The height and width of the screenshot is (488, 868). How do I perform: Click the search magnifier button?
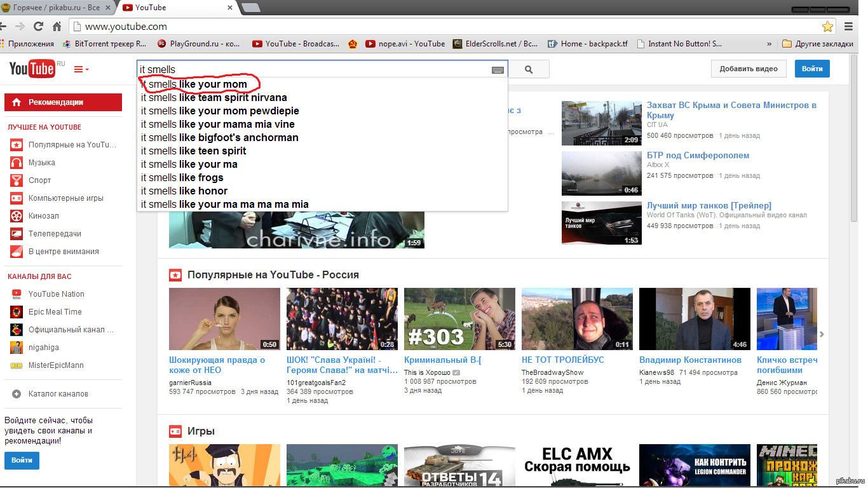(528, 70)
